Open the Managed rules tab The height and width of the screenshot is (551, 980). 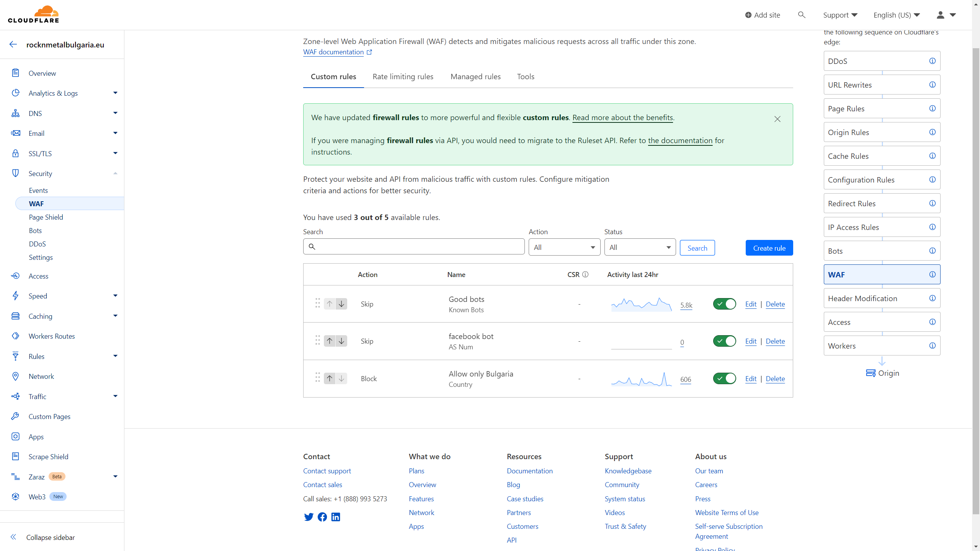click(x=475, y=77)
